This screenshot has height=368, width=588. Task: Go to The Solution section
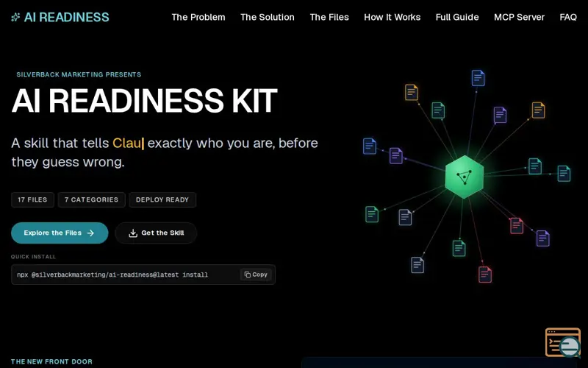pyautogui.click(x=268, y=17)
